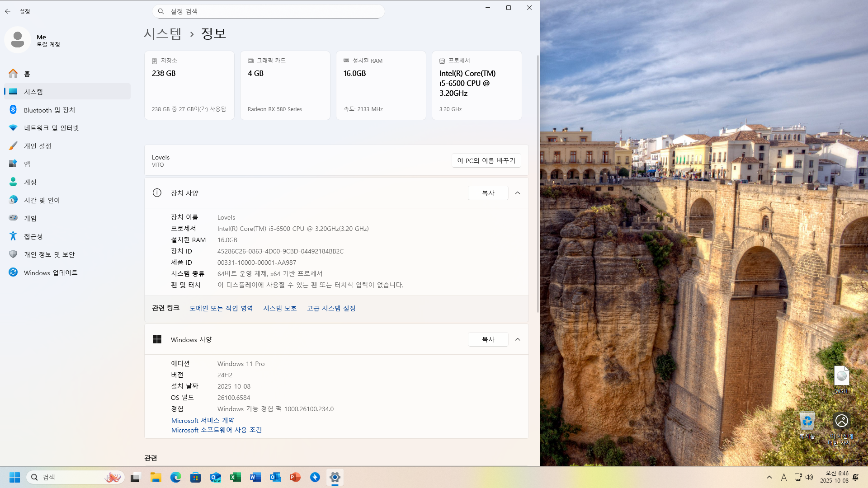Click the Windows Update icon in the sidebar
Viewport: 868px width, 488px height.
click(x=13, y=272)
